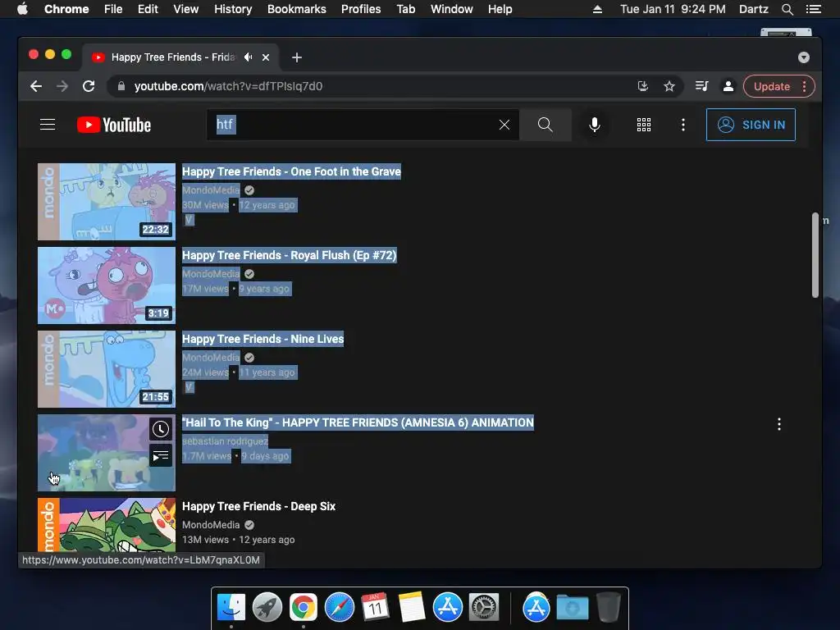Open the Window menu
This screenshot has height=630, width=840.
point(452,9)
